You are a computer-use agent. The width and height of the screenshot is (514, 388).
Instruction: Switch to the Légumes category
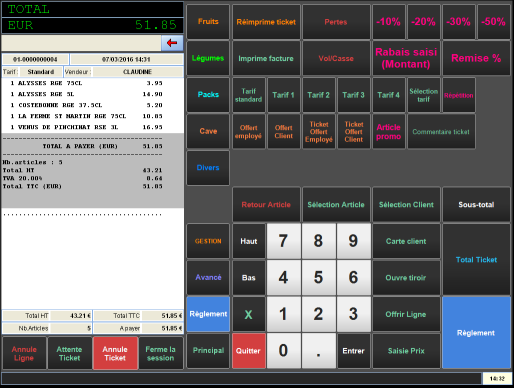208,58
